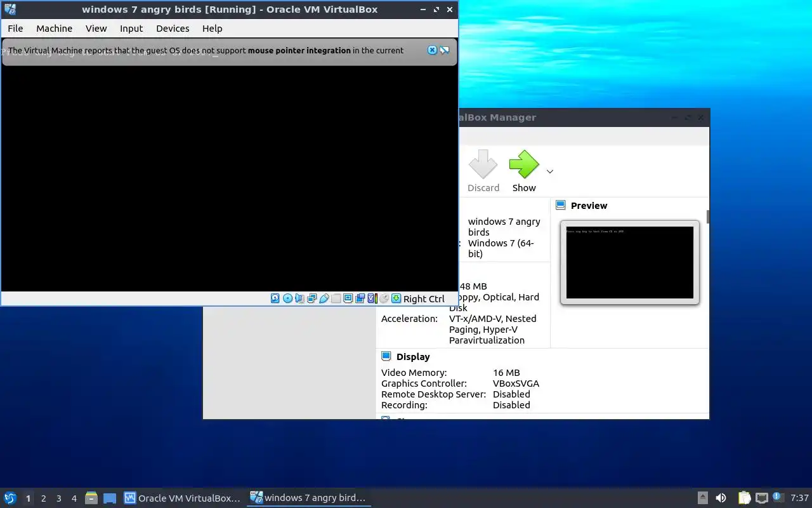Click the 'Recording:' label in Display section

404,405
